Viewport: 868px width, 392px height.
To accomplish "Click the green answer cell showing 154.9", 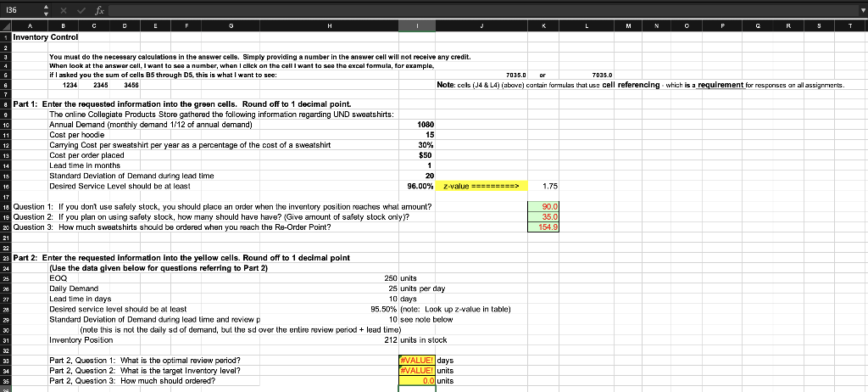I will click(543, 227).
